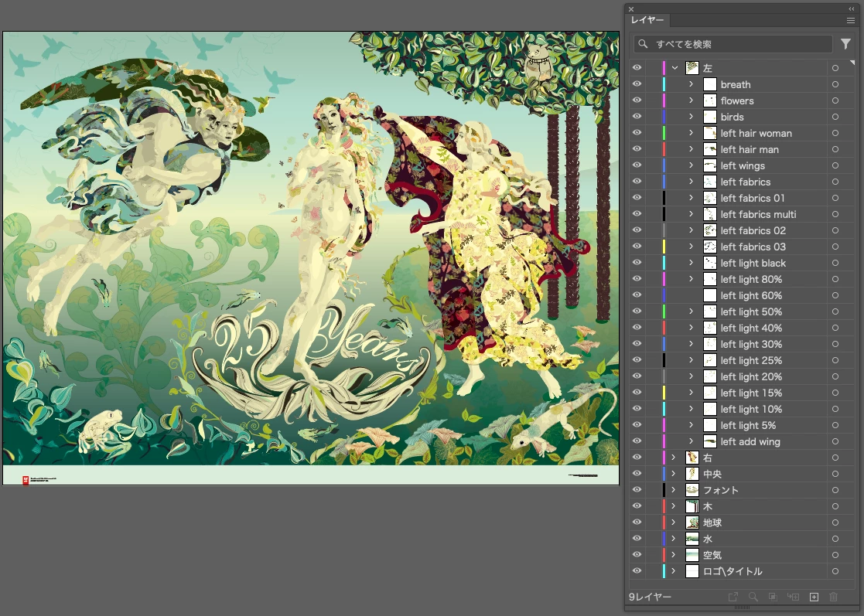Expand the left light 40% sublayer
This screenshot has height=616, width=864.
[691, 328]
